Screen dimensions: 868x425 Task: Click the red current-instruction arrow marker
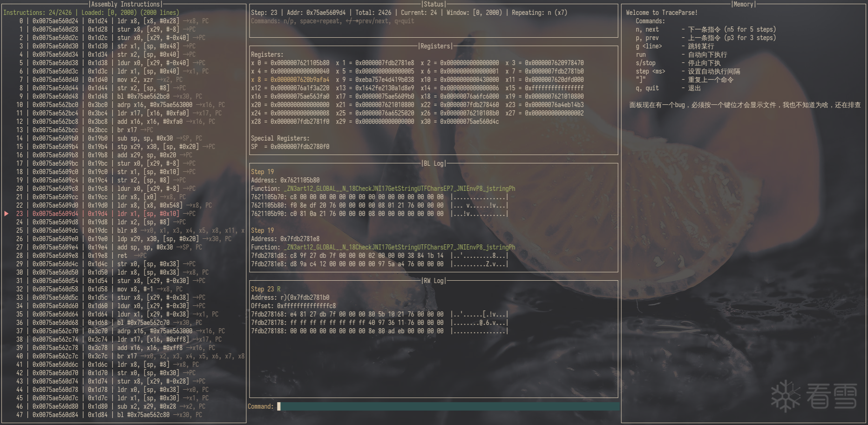[x=7, y=214]
